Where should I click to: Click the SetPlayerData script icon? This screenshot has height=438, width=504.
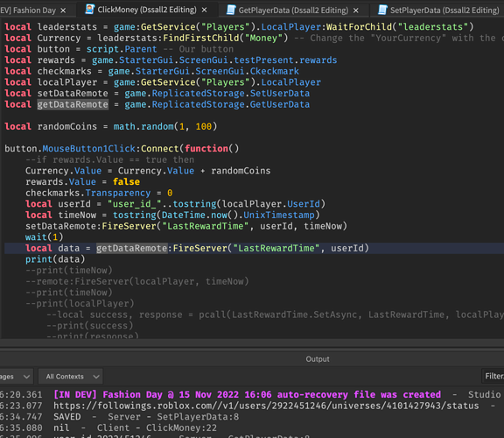pyautogui.click(x=382, y=10)
